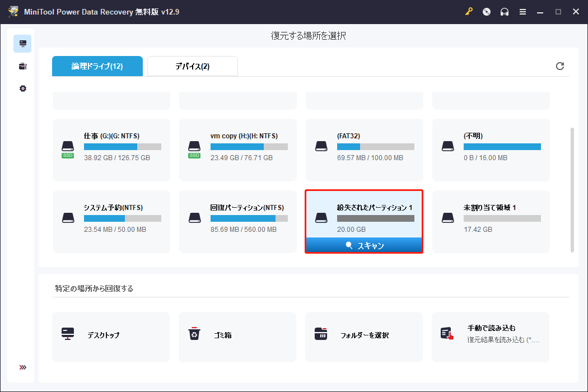Click the drive icon of (不明) partition
The image size is (588, 392).
448,146
